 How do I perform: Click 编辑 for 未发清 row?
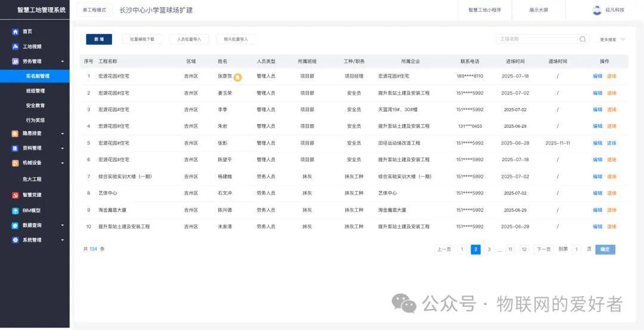[597, 226]
